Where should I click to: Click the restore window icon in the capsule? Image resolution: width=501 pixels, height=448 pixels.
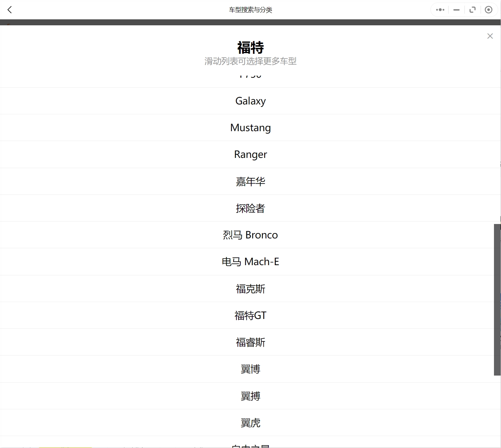click(x=472, y=9)
